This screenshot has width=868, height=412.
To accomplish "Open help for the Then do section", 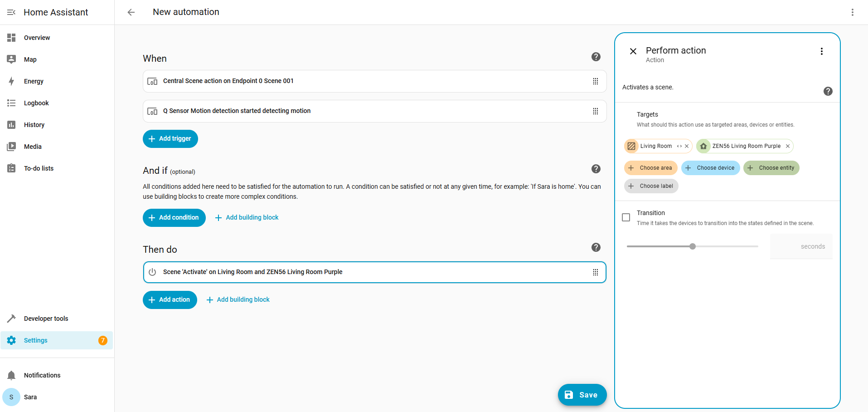I will [596, 247].
